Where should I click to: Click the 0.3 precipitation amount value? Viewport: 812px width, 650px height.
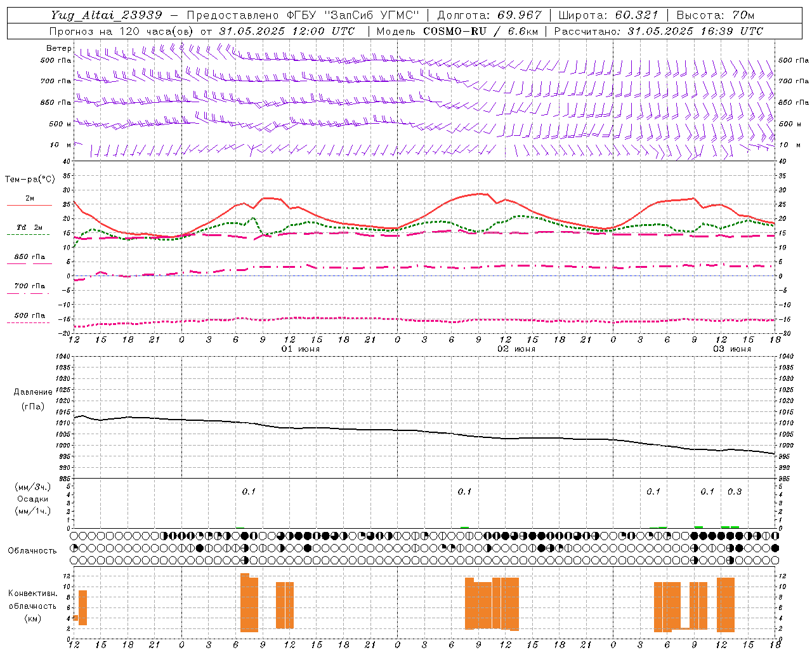point(735,492)
